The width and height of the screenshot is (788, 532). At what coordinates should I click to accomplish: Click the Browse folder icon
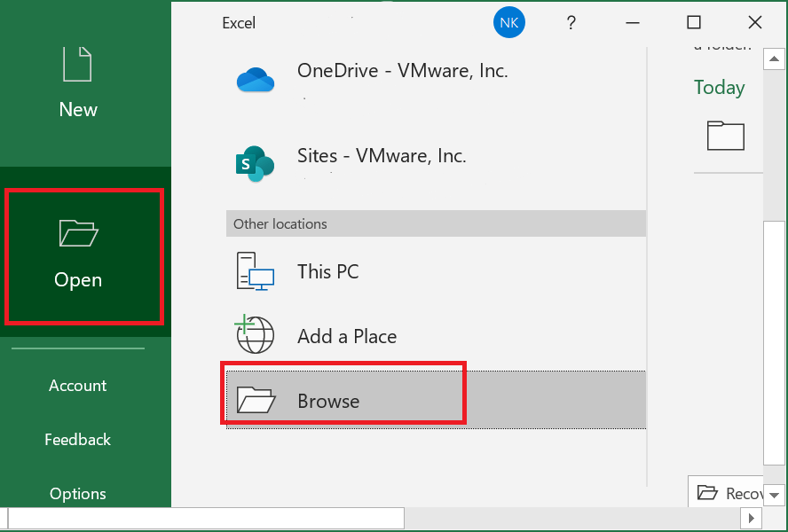coord(256,400)
